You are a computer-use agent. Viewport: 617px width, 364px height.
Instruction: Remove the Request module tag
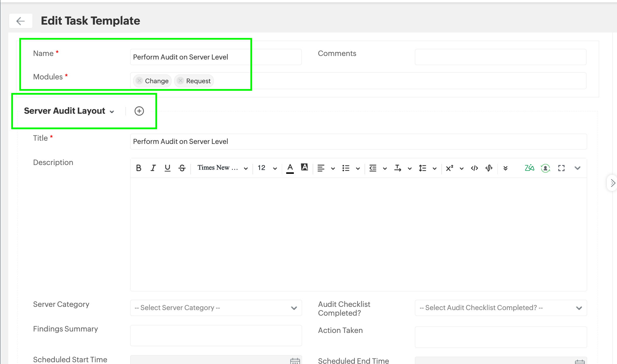point(181,81)
